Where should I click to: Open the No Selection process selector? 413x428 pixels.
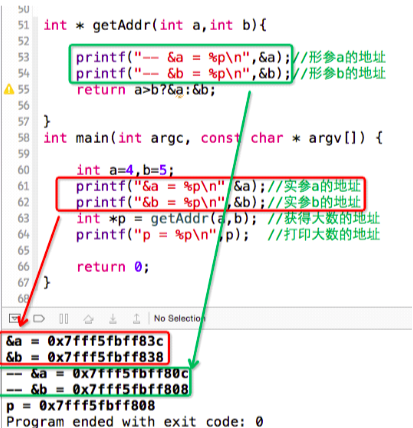(179, 318)
